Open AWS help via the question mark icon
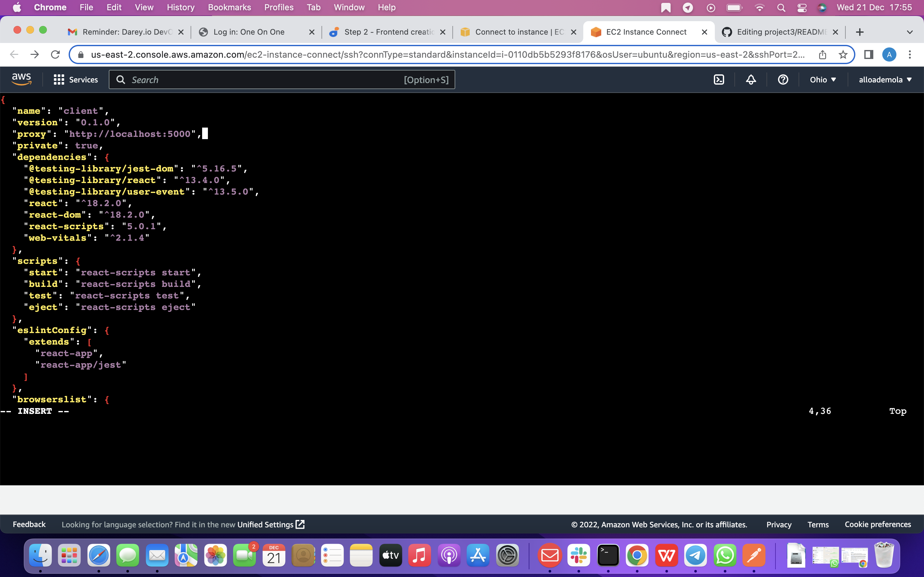 coord(783,79)
